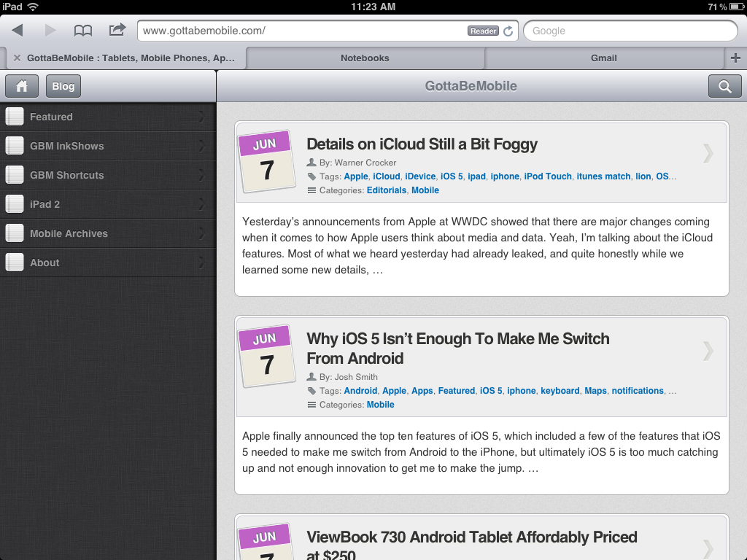This screenshot has height=560, width=747.
Task: Tap the author icon beside Warner Crocker
Action: [x=311, y=163]
